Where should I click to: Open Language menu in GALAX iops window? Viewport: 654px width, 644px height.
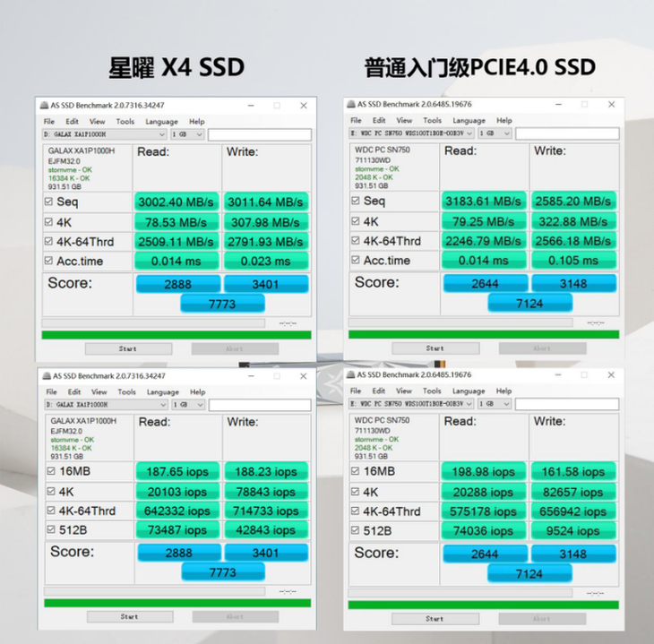click(x=163, y=392)
